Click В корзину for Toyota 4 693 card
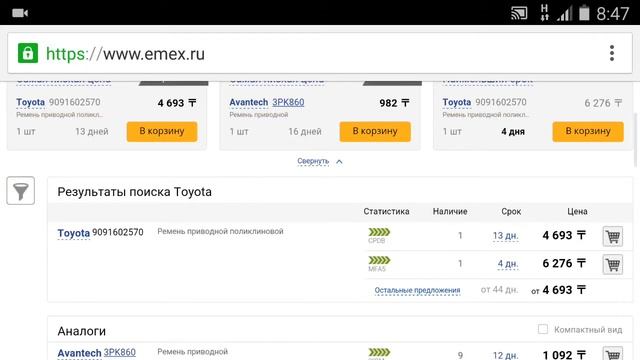 point(162,131)
